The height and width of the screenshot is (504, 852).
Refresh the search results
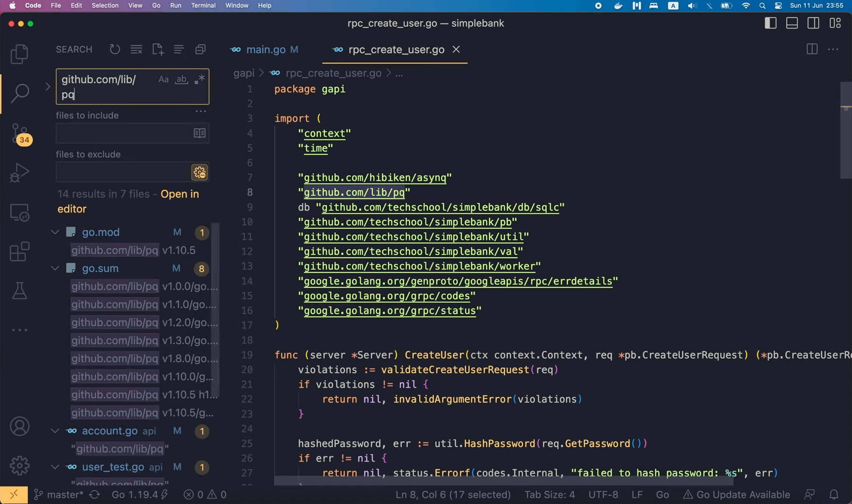pos(115,49)
